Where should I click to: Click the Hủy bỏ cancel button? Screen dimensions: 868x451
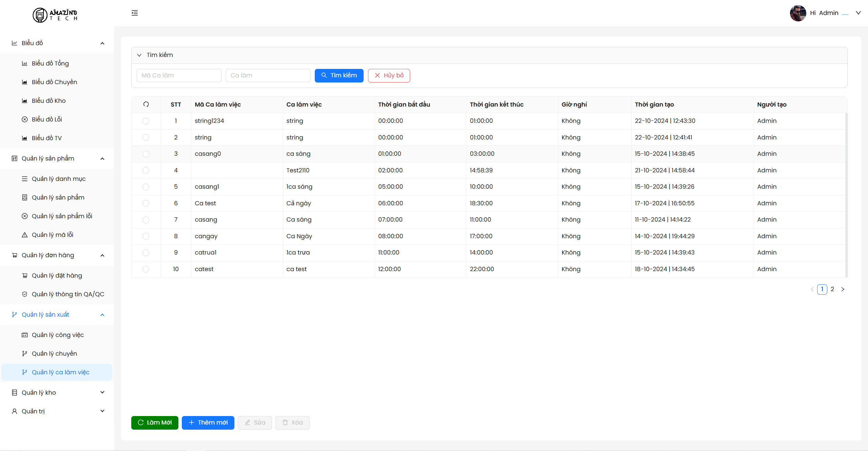click(389, 75)
